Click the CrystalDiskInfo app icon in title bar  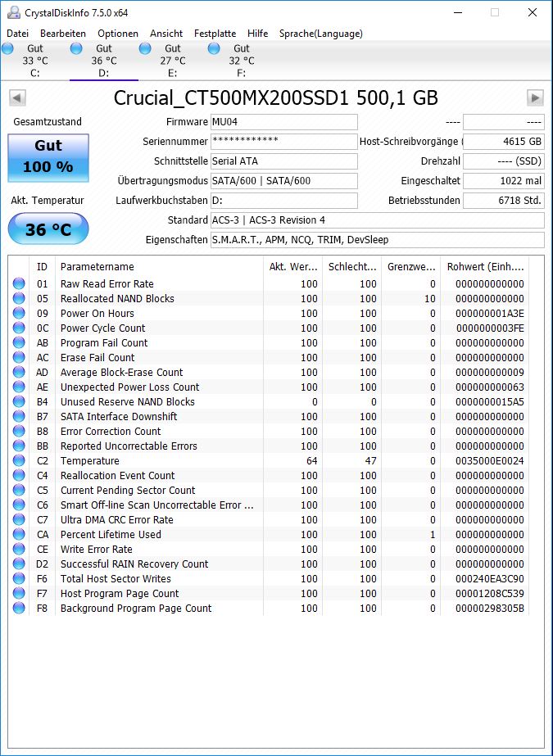coord(14,12)
